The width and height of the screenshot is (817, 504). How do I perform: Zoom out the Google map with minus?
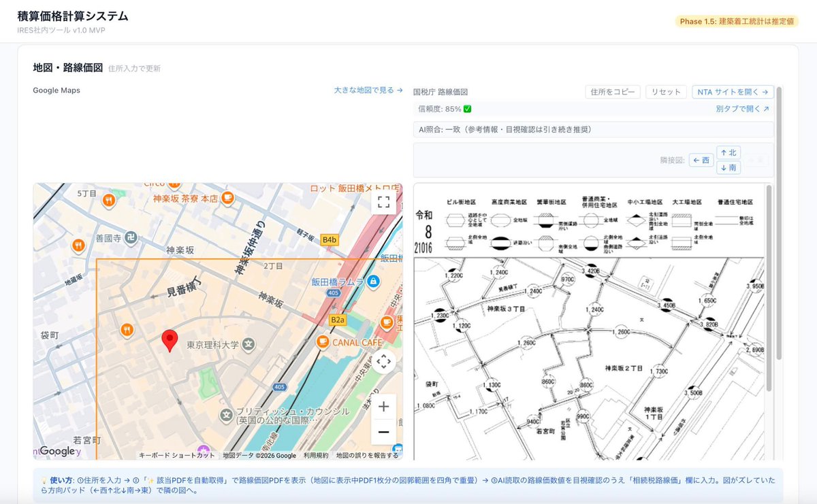click(383, 432)
